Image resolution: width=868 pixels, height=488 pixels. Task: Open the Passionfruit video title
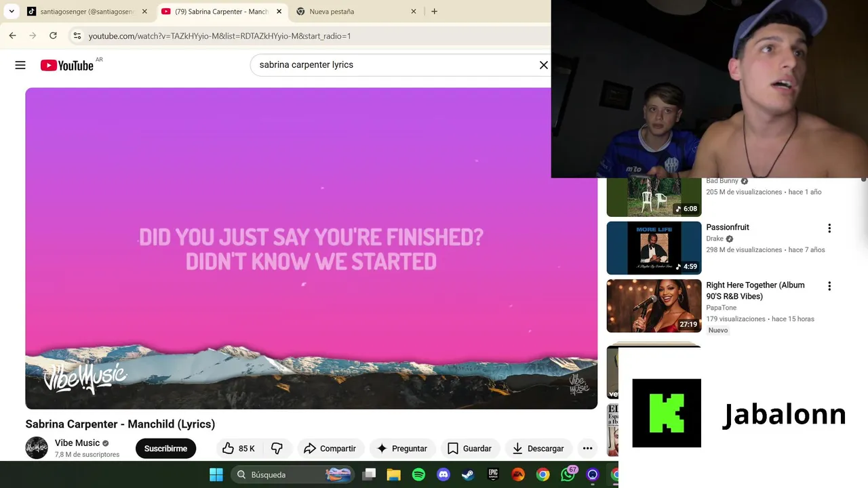(728, 228)
